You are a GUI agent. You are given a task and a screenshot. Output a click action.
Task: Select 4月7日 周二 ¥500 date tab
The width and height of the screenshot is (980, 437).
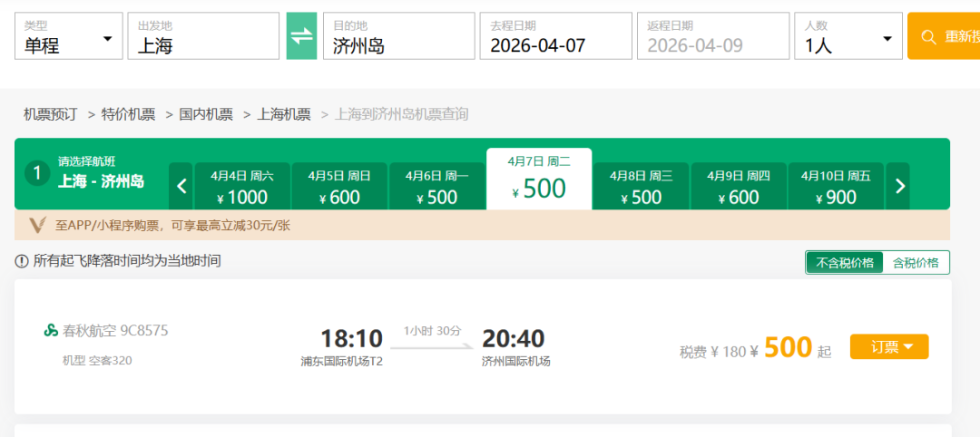(539, 179)
